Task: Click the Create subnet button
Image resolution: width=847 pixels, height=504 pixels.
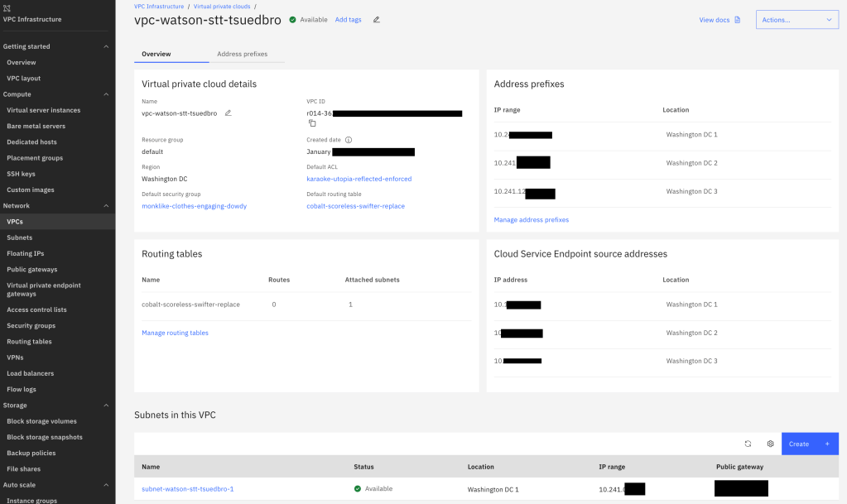Action: coord(809,444)
